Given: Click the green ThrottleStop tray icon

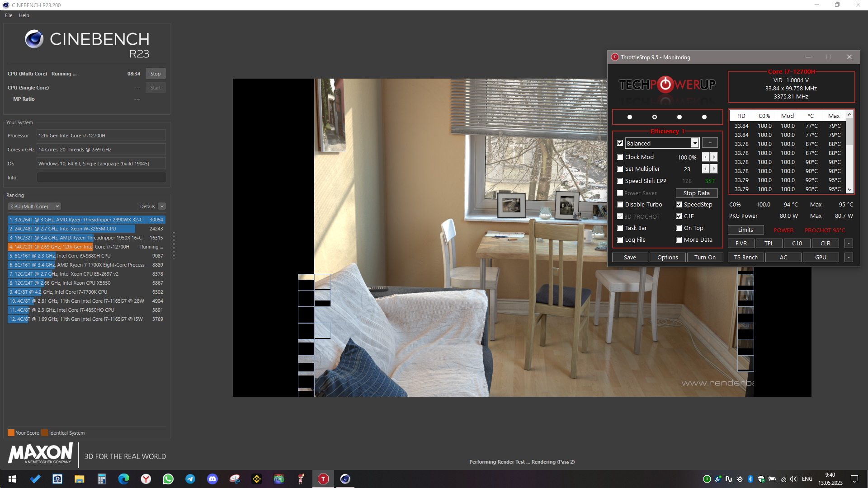Looking at the screenshot, I should [x=707, y=479].
